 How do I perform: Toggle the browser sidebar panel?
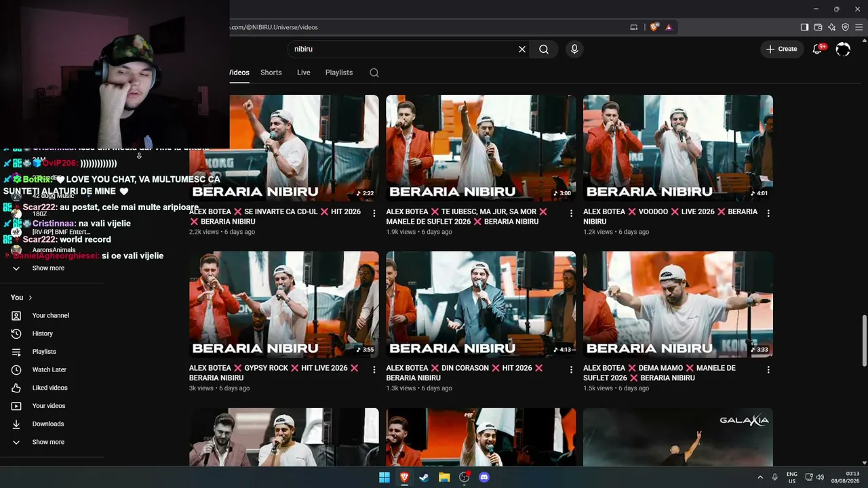[804, 27]
